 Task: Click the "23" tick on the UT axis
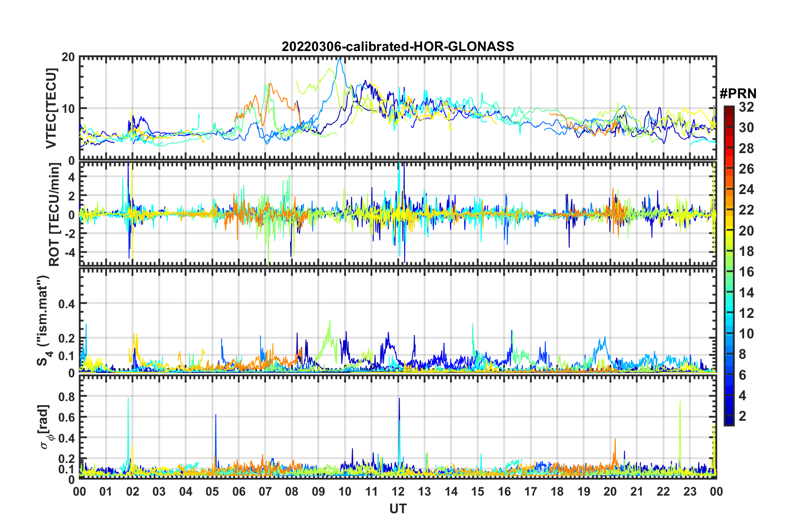[690, 491]
